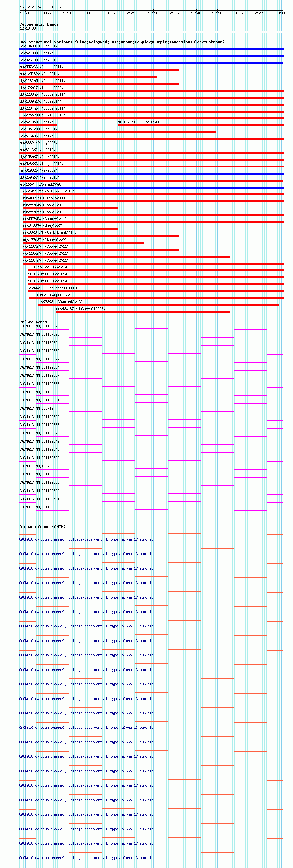
Task: Click the red loss bar under nsv438187
Action: click(x=143, y=312)
